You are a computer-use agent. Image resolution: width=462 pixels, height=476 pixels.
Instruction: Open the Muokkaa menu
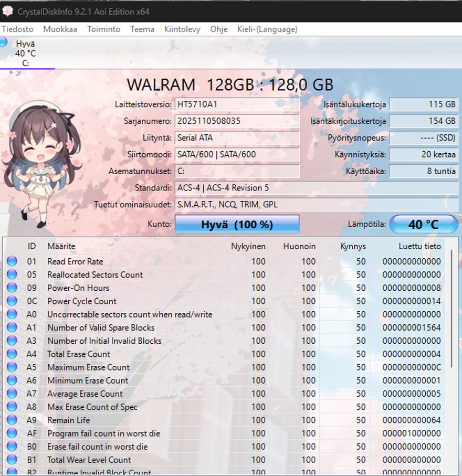60,29
